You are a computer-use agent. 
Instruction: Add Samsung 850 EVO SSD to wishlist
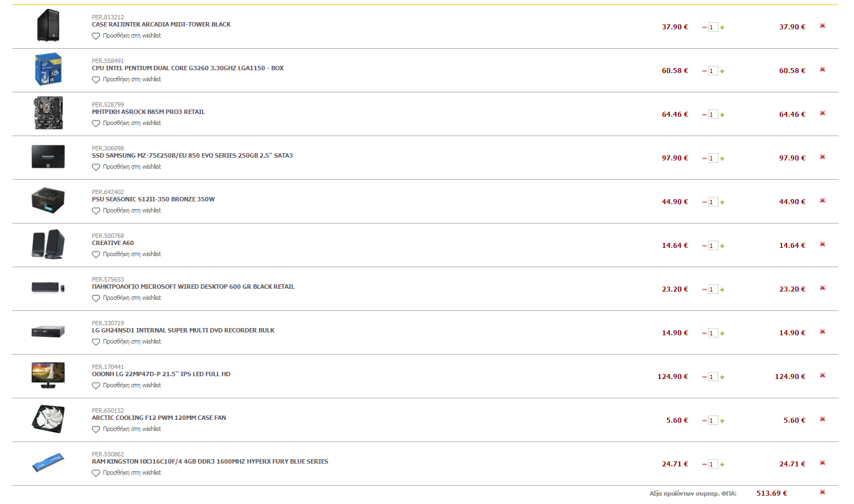pyautogui.click(x=126, y=167)
